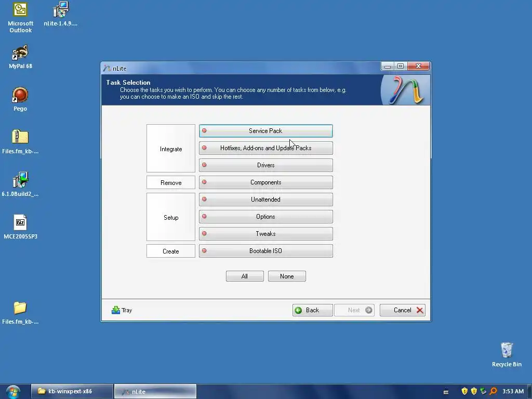
Task: Minimize the nLite window
Action: pos(388,66)
